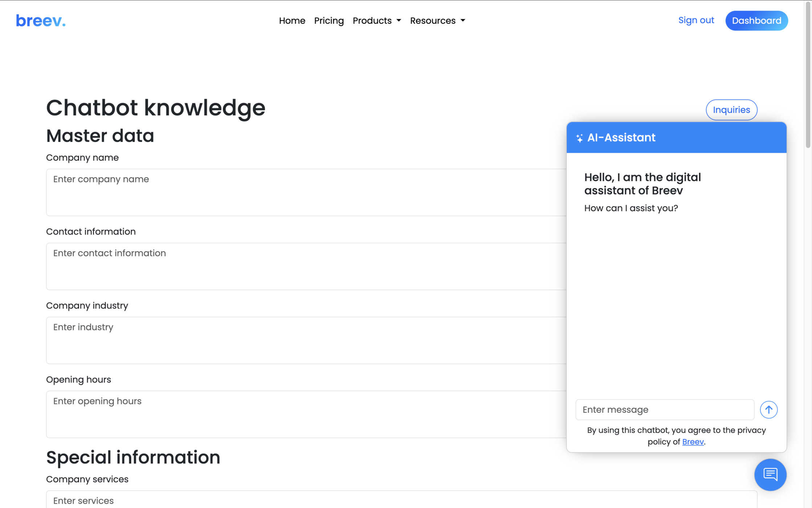The width and height of the screenshot is (812, 508).
Task: Open the Inquiries button
Action: click(731, 110)
